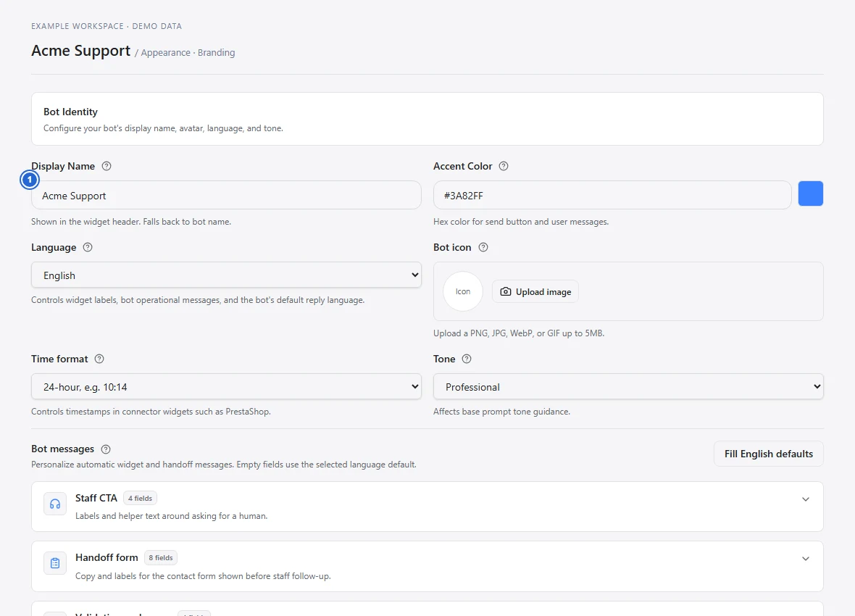Viewport: 855px width, 616px height.
Task: Click 'Upload a PNG, JPG, WebP, or GIF' hint
Action: [x=519, y=333]
